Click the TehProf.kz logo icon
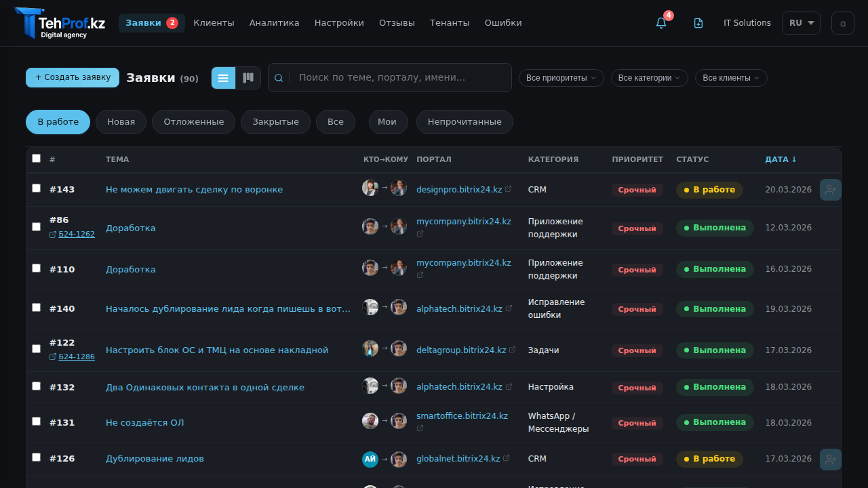 (27, 22)
